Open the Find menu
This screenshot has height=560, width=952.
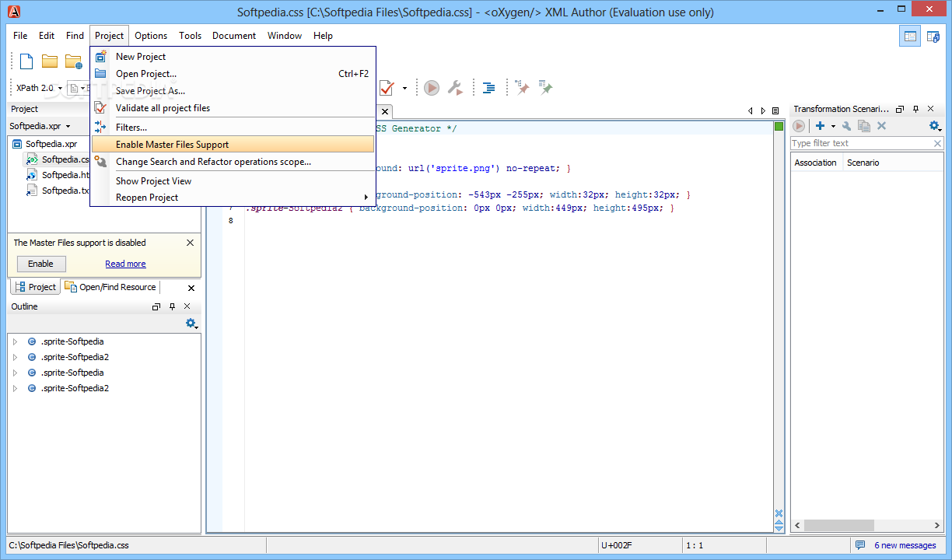75,36
